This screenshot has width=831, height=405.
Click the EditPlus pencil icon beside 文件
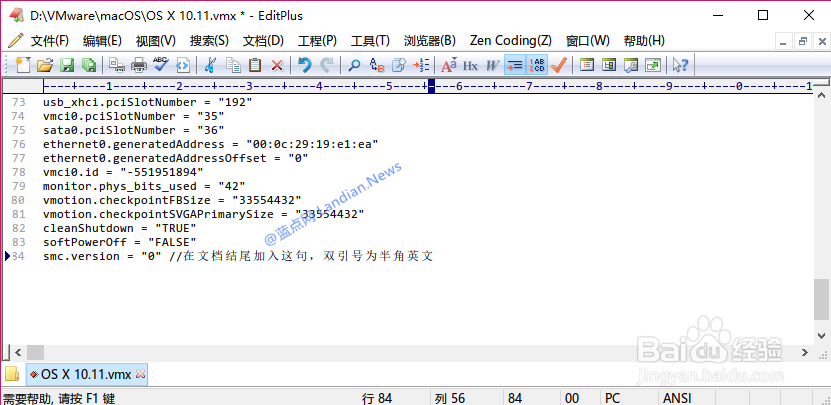pyautogui.click(x=15, y=41)
